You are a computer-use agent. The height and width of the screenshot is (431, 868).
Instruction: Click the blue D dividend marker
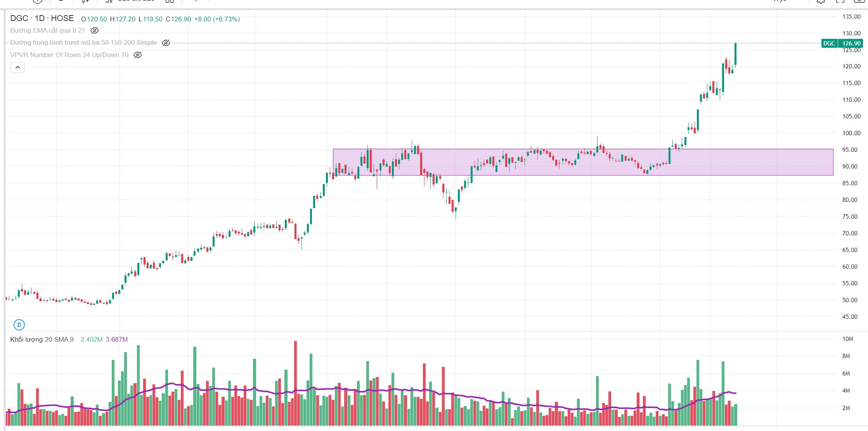pos(19,325)
